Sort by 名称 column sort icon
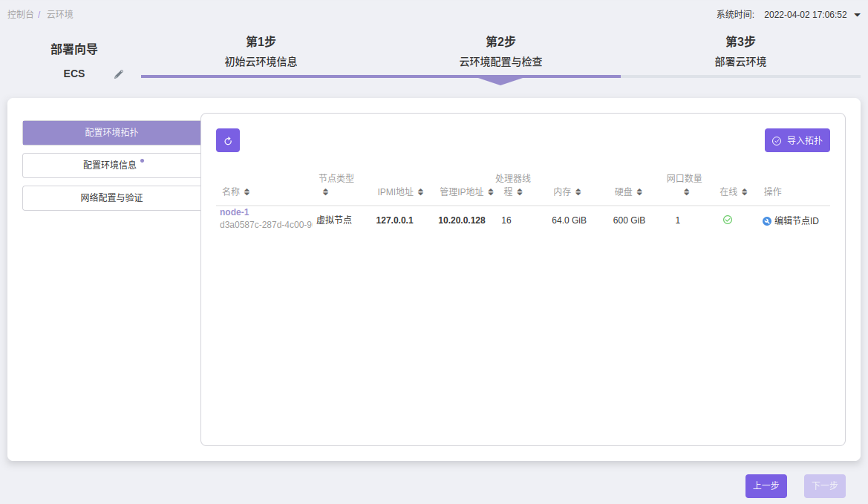 247,192
